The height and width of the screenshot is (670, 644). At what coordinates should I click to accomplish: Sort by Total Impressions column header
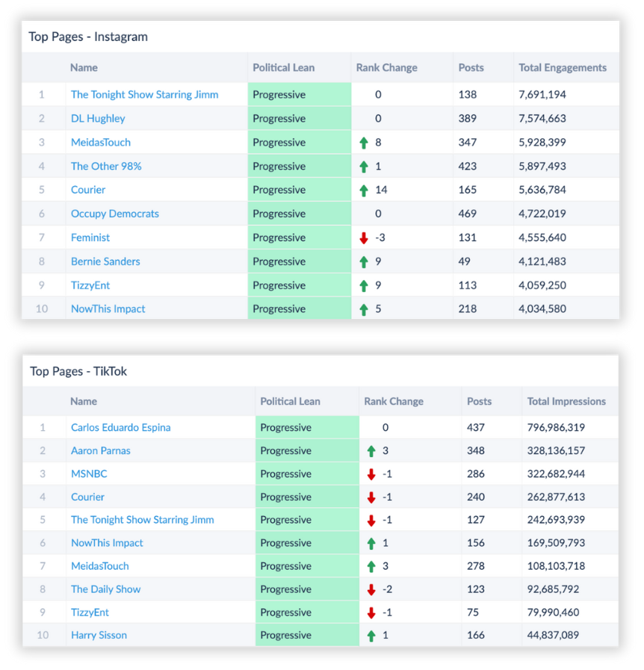pos(566,401)
